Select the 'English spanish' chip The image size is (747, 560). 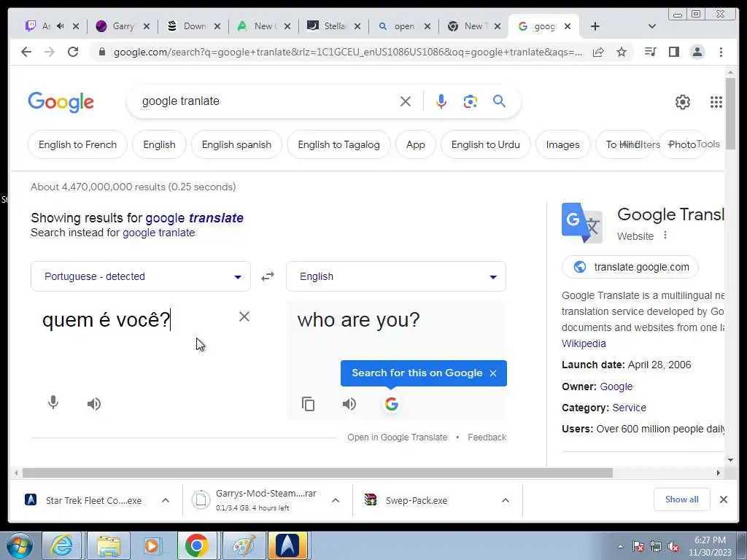236,144
